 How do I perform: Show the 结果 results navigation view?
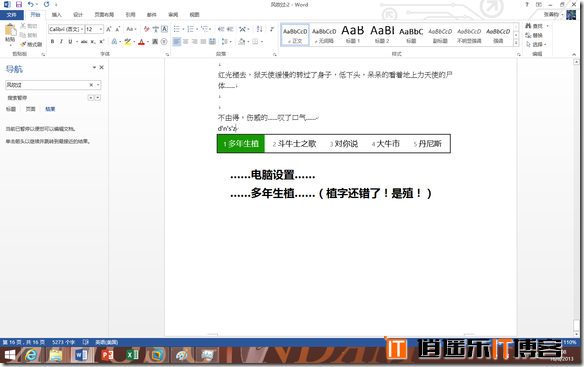pyautogui.click(x=50, y=109)
